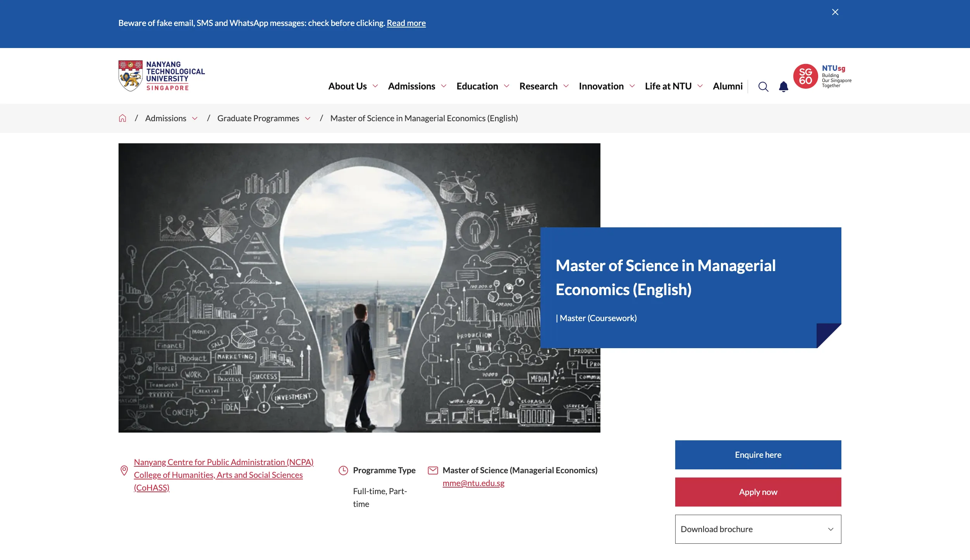This screenshot has height=560, width=970.
Task: Click the lightbulb programme hero image
Action: 329,287
